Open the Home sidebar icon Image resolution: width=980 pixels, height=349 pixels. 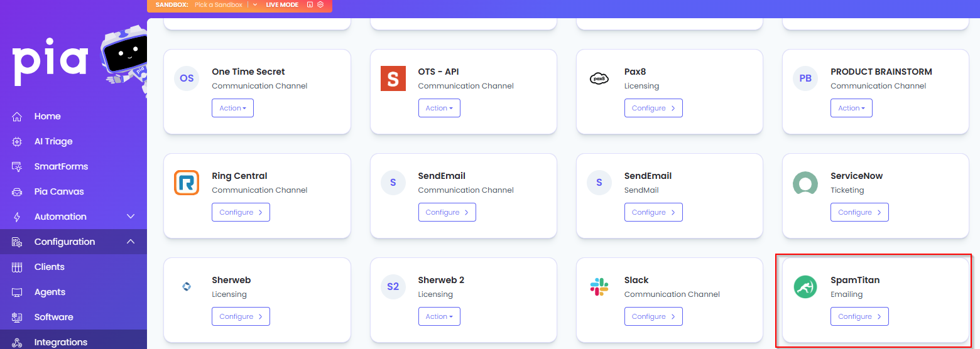[17, 116]
